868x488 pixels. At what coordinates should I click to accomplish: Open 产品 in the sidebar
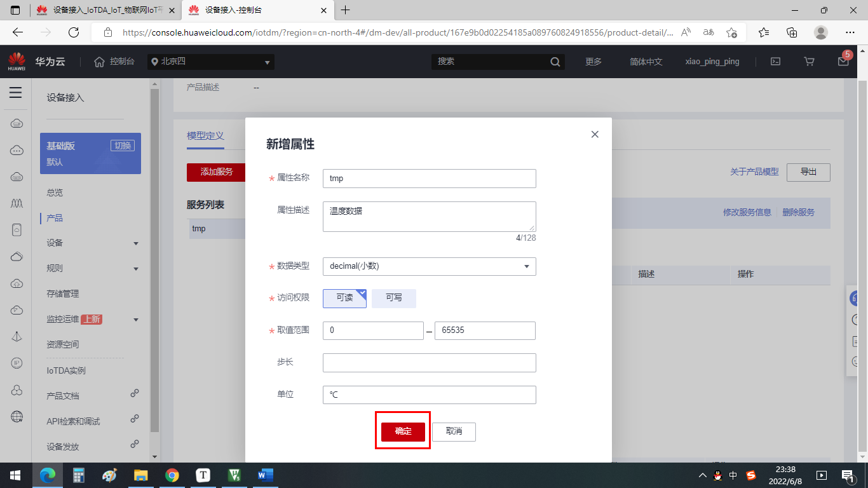55,218
